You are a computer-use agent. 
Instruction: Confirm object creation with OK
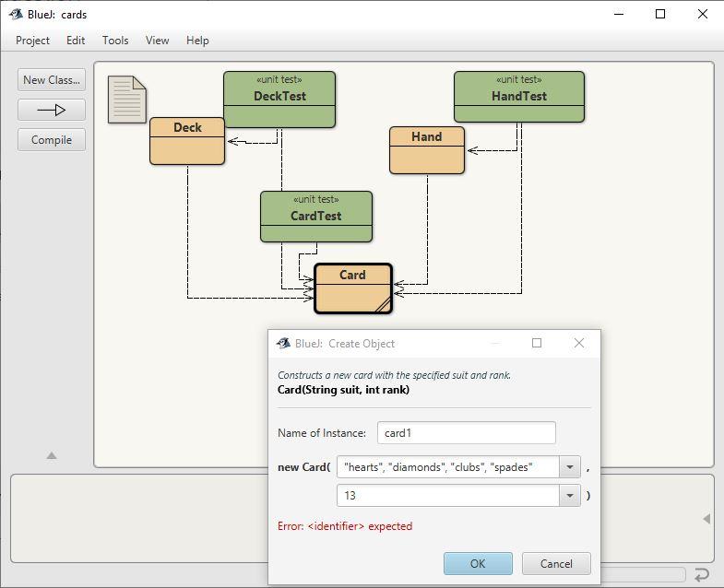coord(478,563)
